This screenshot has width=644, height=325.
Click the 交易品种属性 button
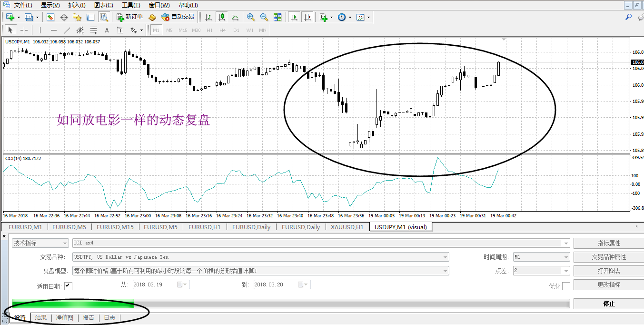(609, 257)
